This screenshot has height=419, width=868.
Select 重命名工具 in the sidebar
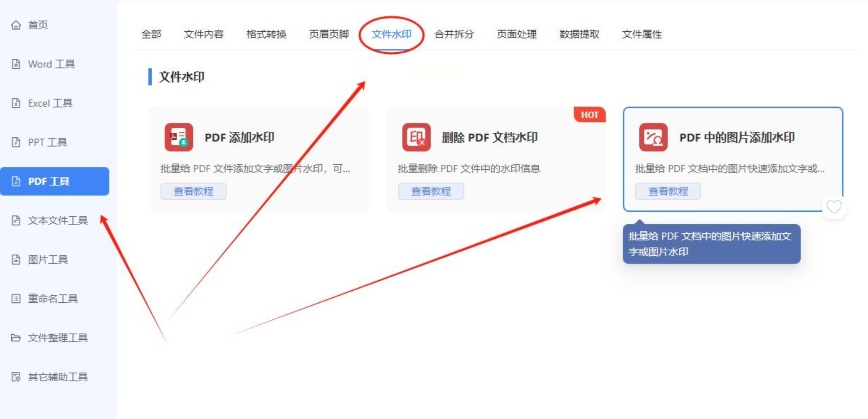pyautogui.click(x=53, y=298)
